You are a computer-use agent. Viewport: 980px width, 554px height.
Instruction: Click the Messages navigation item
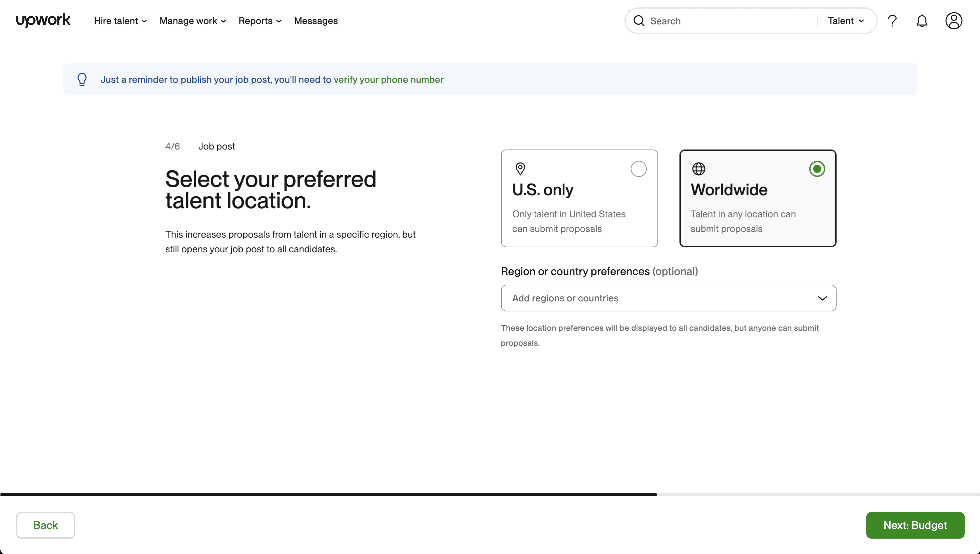click(x=316, y=21)
